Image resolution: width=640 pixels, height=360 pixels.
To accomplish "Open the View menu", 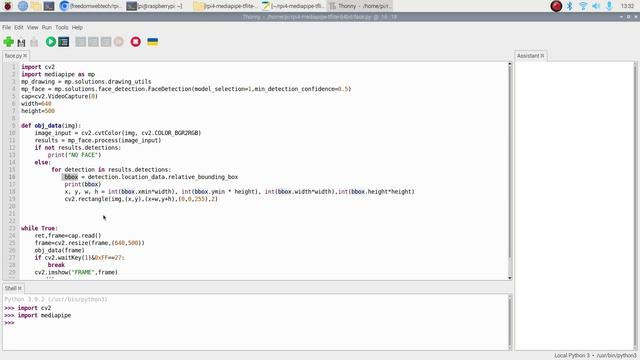I will point(32,27).
